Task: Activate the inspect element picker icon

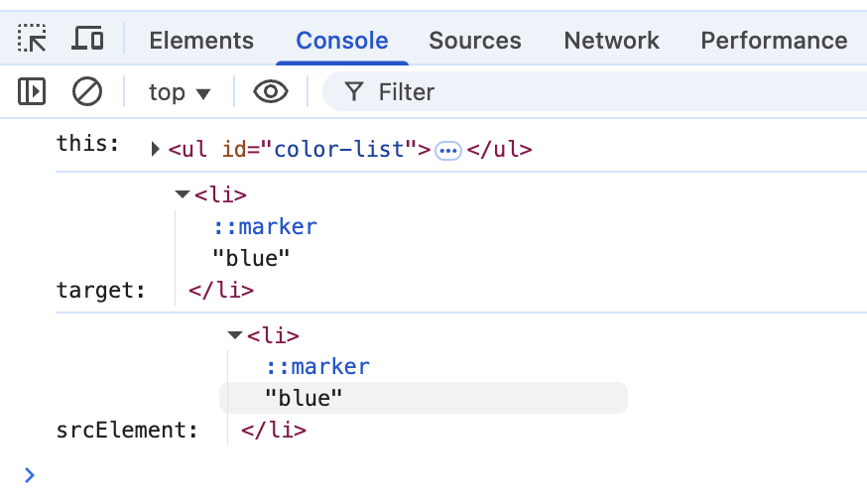Action: click(33, 40)
